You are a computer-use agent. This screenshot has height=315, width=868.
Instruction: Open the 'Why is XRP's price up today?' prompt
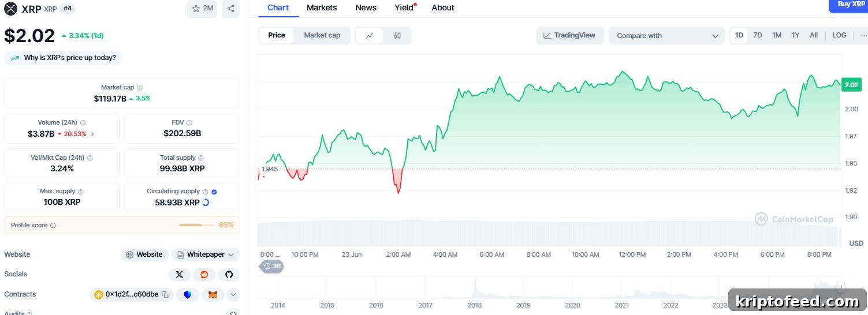[64, 58]
